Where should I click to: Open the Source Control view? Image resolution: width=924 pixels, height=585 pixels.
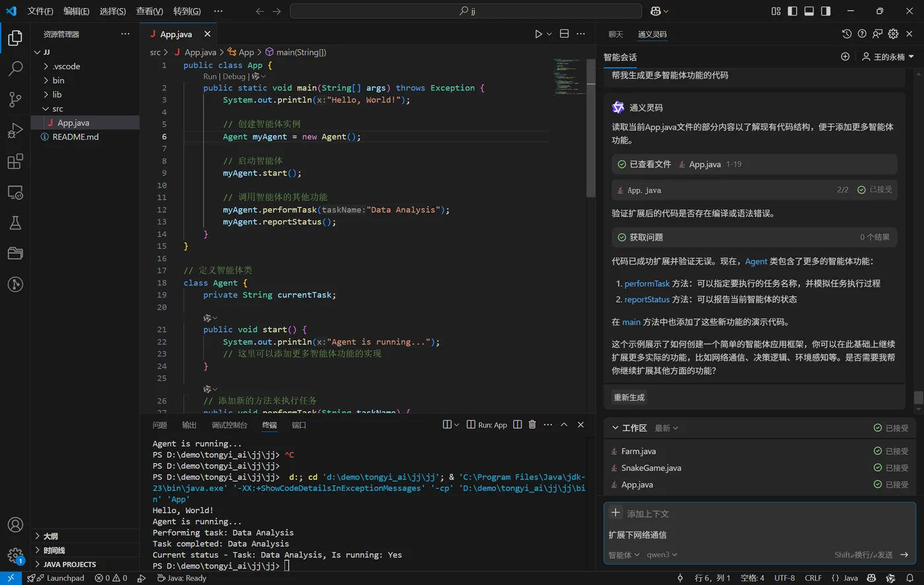pyautogui.click(x=15, y=100)
